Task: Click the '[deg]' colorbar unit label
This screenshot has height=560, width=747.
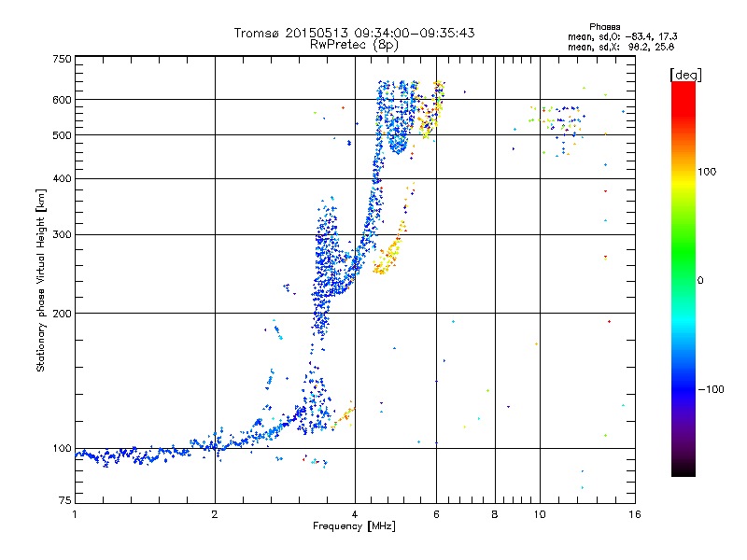Action: (685, 75)
